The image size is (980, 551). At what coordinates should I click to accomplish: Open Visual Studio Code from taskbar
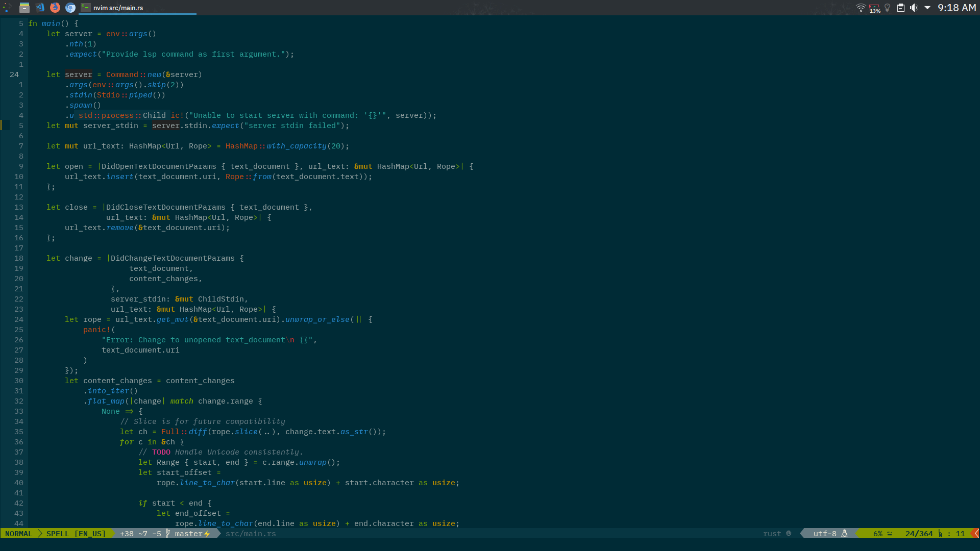click(40, 7)
